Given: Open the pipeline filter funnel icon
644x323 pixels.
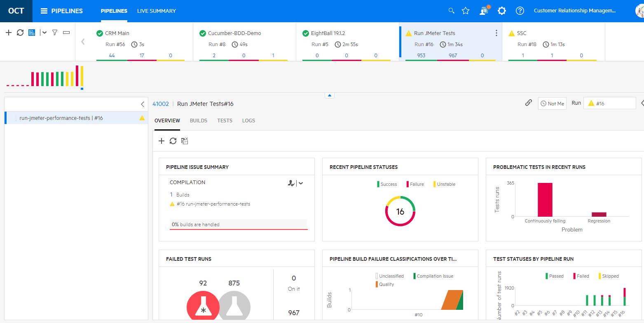Looking at the screenshot, I should [54, 33].
